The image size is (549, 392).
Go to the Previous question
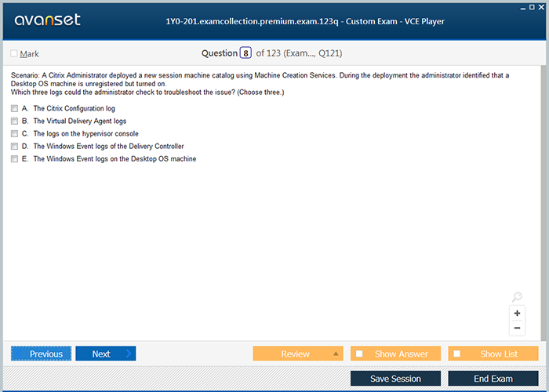(x=41, y=354)
